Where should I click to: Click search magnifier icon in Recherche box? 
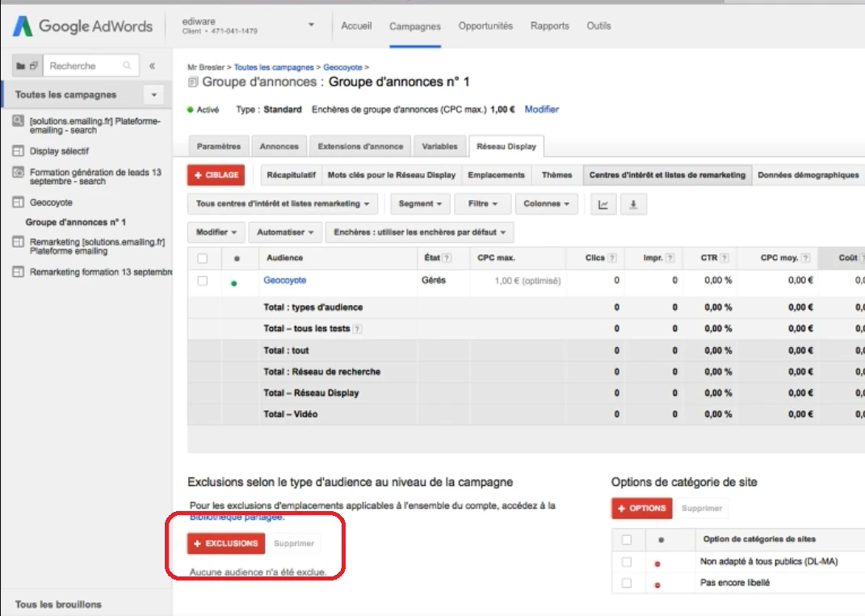[x=127, y=66]
